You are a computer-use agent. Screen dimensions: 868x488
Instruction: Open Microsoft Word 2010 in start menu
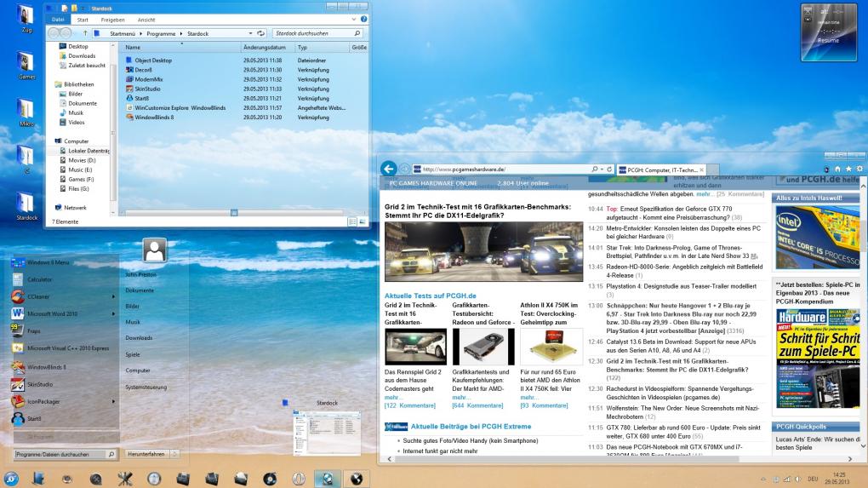tap(63, 314)
